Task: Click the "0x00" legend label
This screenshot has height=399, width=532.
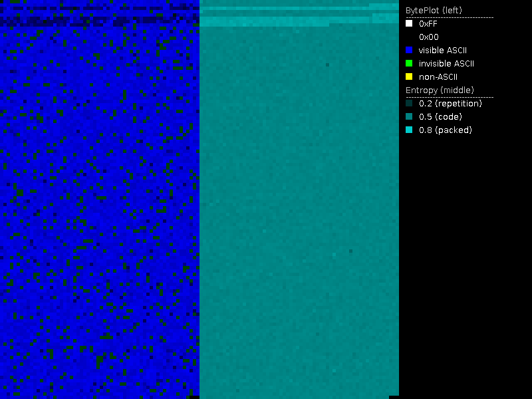Action: click(428, 37)
